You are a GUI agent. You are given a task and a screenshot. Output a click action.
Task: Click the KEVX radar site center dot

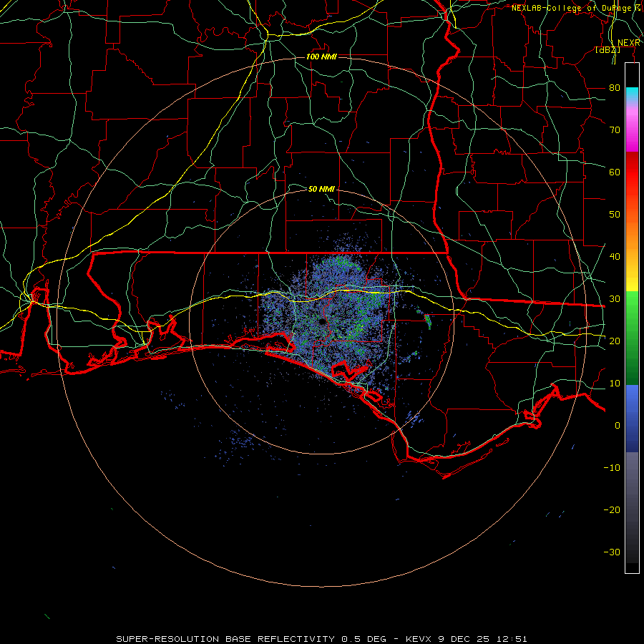(x=323, y=321)
